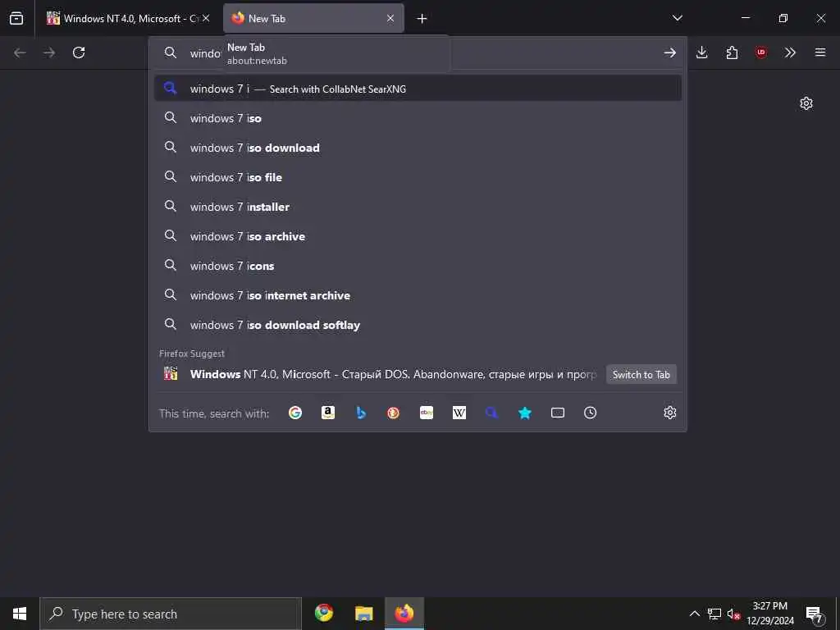Search open tabs with the tabs icon
The image size is (840, 630).
tap(558, 413)
